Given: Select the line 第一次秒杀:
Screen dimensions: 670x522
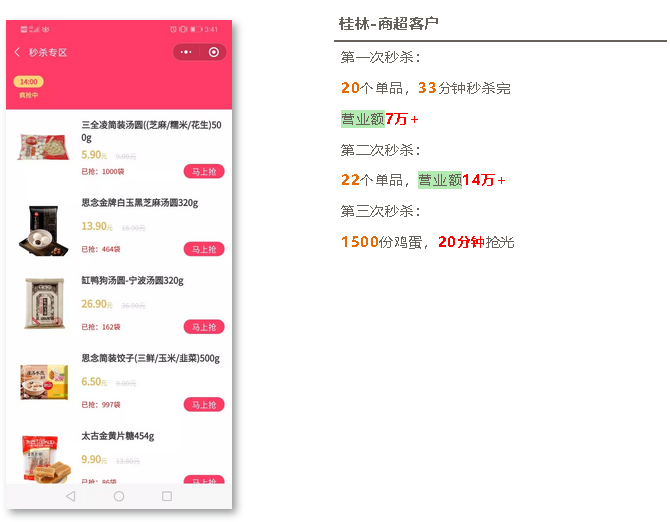Looking at the screenshot, I should point(380,57).
